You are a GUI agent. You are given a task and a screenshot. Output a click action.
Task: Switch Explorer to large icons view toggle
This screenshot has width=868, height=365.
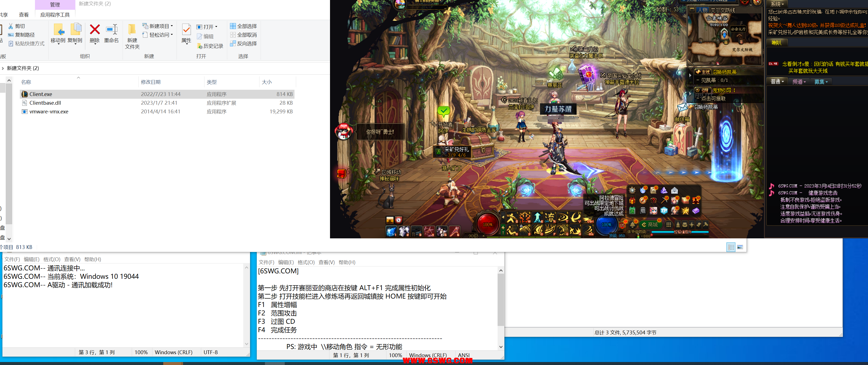(x=740, y=247)
